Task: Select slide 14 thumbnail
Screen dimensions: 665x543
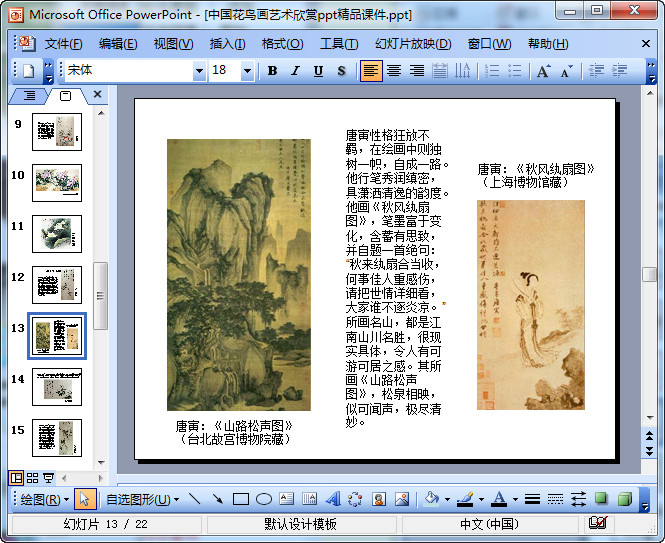Action: (x=57, y=387)
